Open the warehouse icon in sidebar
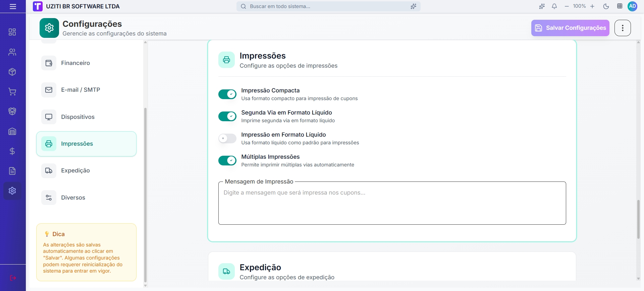The image size is (644, 291). [x=12, y=131]
